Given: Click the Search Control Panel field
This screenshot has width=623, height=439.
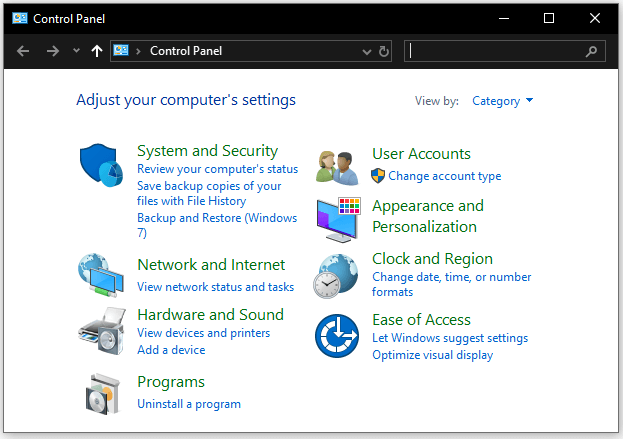Looking at the screenshot, I should (x=495, y=51).
